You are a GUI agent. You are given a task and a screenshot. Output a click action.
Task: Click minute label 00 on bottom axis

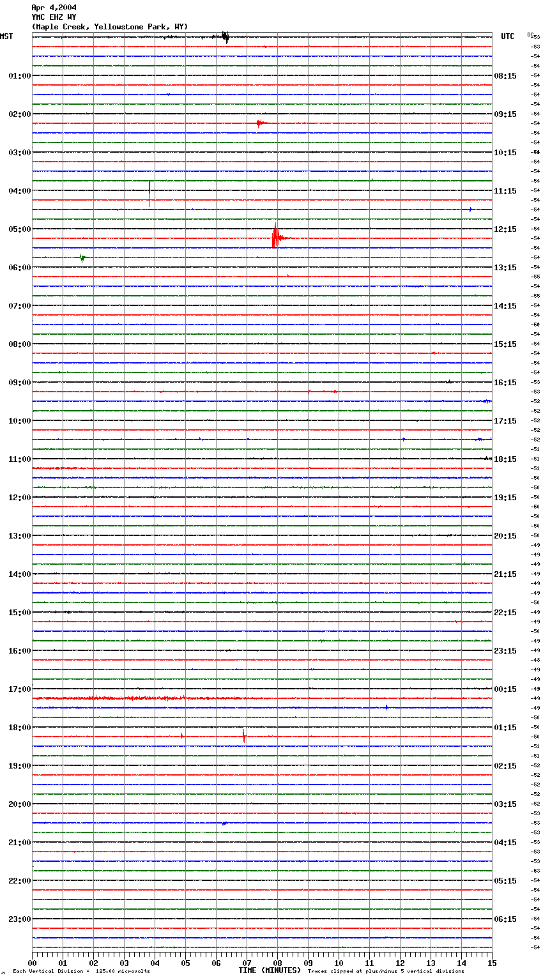click(x=33, y=963)
